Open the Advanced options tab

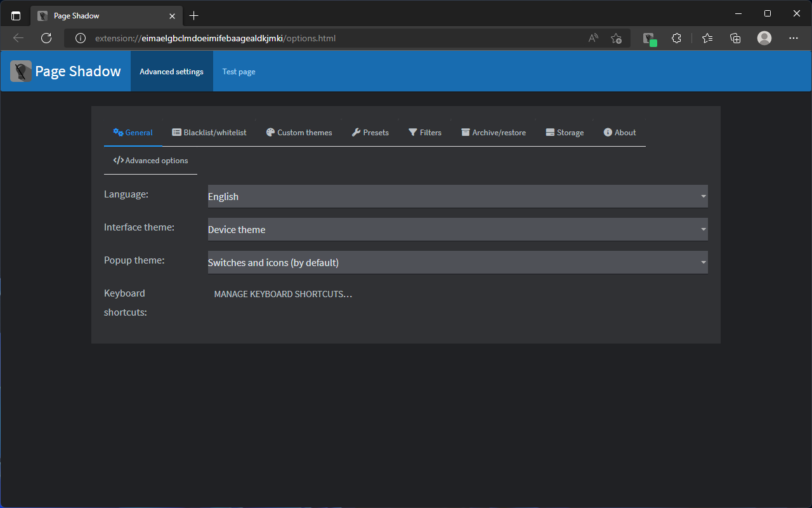(x=150, y=161)
